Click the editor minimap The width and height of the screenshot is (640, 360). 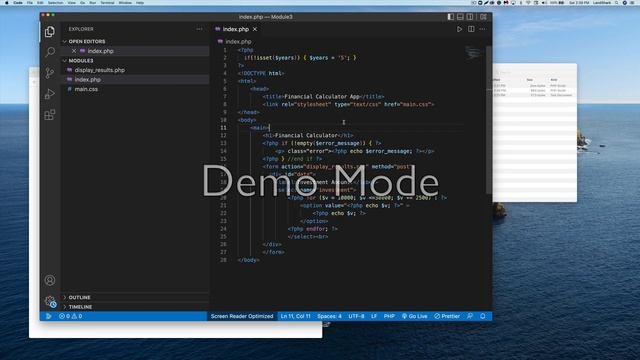(473, 53)
